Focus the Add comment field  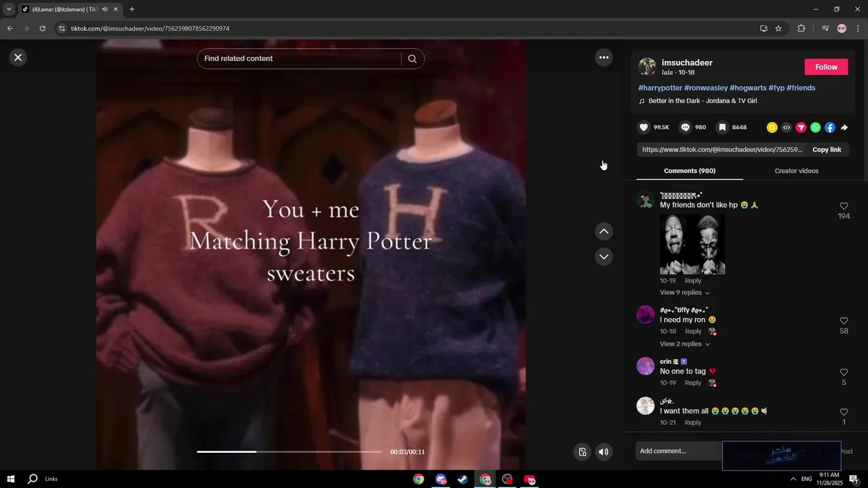[678, 451]
